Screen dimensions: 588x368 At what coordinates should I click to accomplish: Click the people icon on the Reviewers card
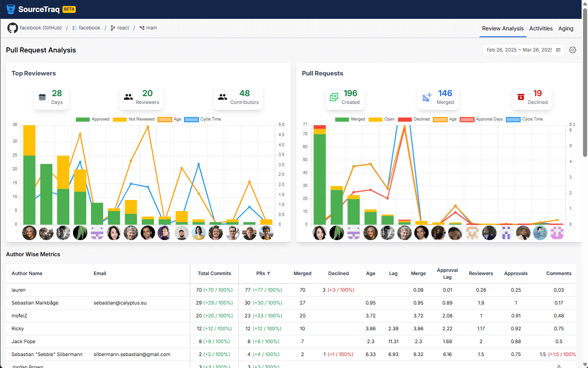(129, 97)
